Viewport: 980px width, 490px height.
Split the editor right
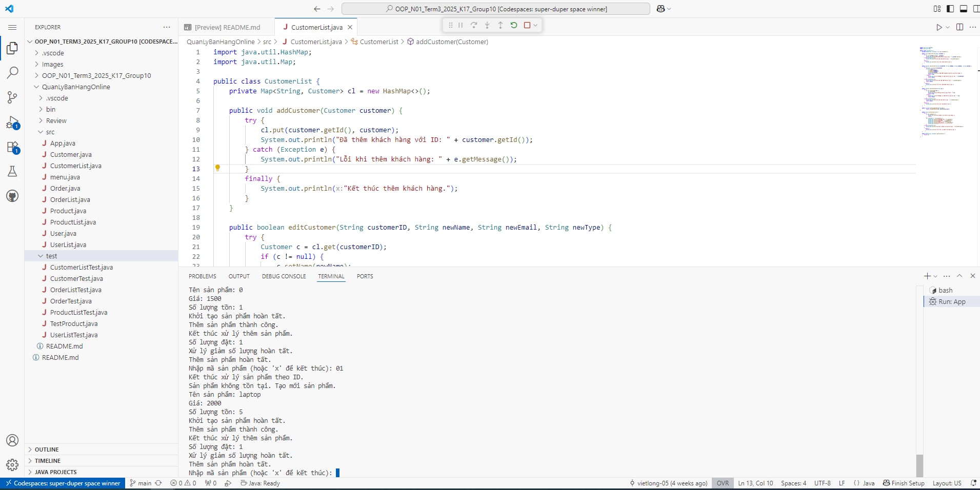[959, 27]
